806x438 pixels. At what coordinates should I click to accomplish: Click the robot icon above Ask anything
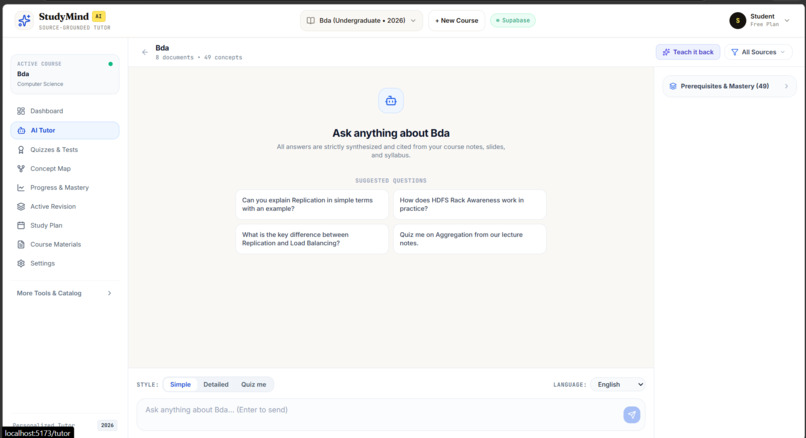[x=391, y=101]
